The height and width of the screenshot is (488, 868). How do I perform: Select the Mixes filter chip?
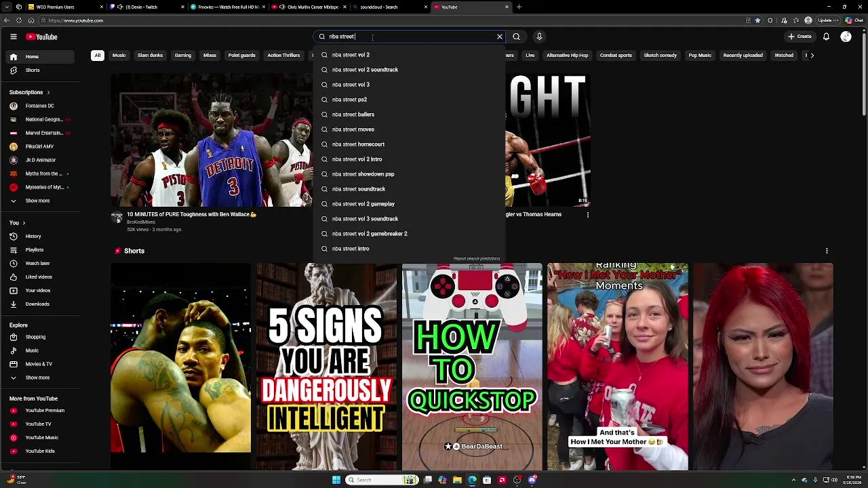tap(210, 56)
